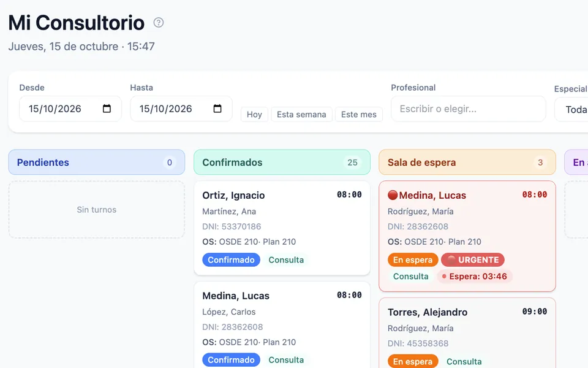The height and width of the screenshot is (368, 588).
Task: Click DNI: 45358368 on Torres card
Action: (417, 343)
